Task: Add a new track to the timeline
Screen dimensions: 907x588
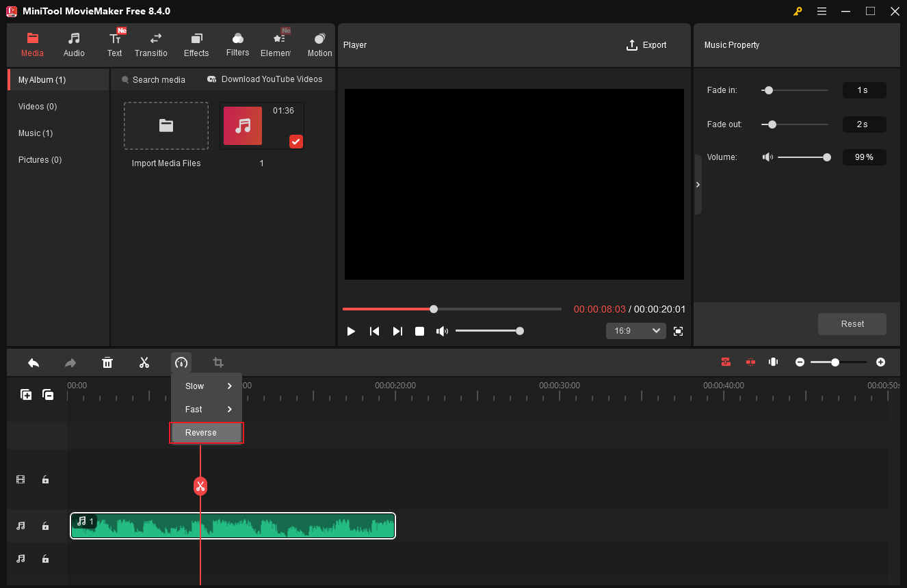Action: coord(26,395)
